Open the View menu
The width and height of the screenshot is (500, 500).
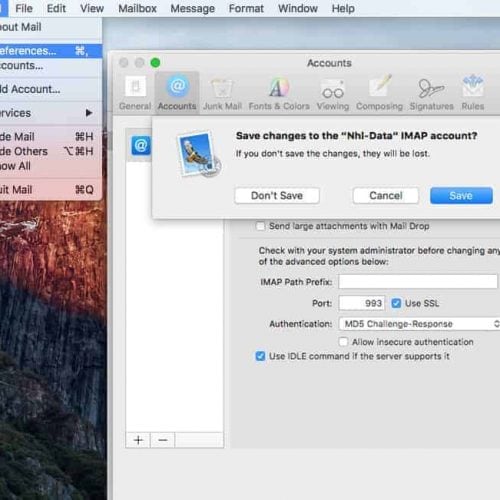coord(92,8)
